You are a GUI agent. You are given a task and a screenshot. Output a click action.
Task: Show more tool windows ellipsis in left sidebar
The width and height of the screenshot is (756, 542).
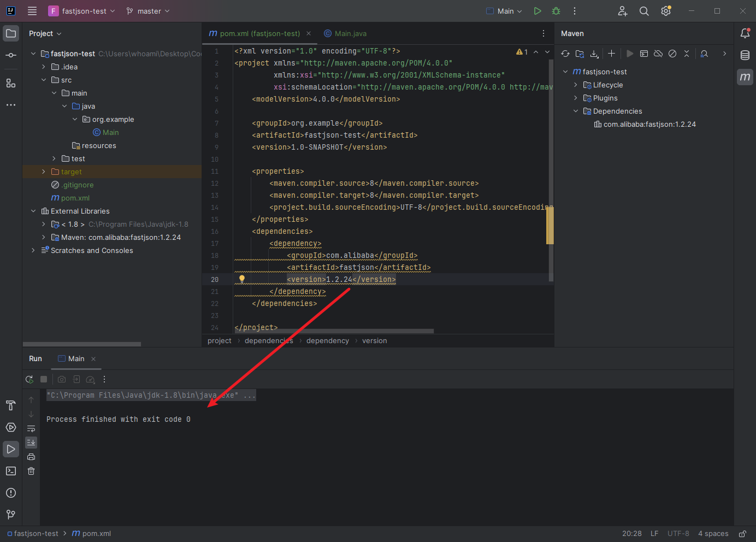(11, 105)
